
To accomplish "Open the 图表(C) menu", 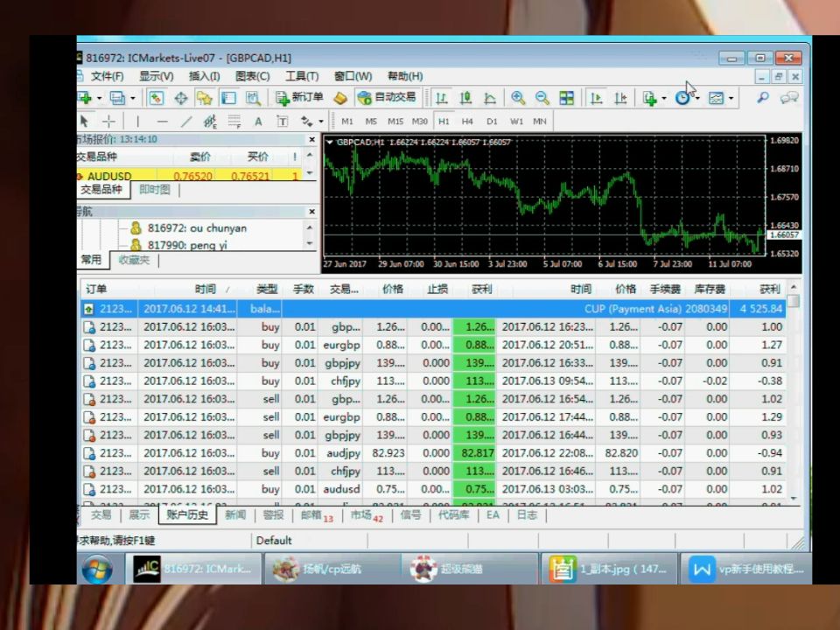I will [253, 76].
